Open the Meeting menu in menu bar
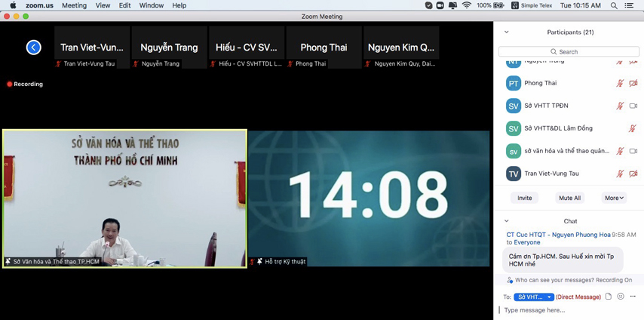The height and width of the screenshot is (320, 644). point(74,5)
